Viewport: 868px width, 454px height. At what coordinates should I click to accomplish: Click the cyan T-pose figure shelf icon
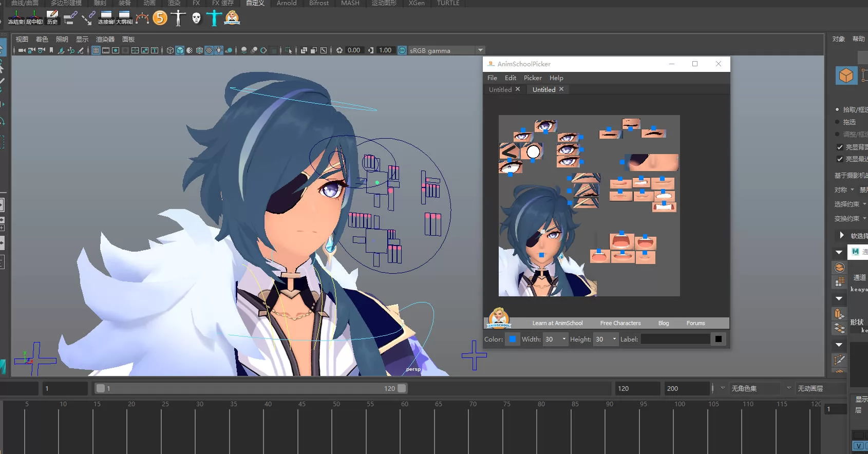click(214, 18)
